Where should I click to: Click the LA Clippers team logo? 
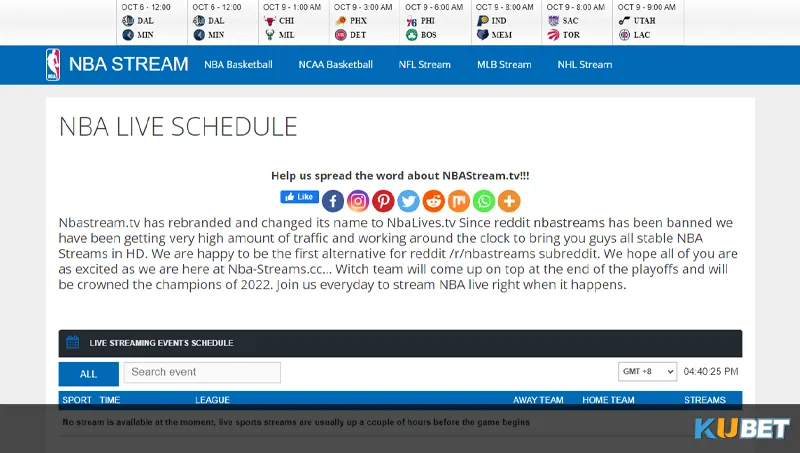point(624,35)
